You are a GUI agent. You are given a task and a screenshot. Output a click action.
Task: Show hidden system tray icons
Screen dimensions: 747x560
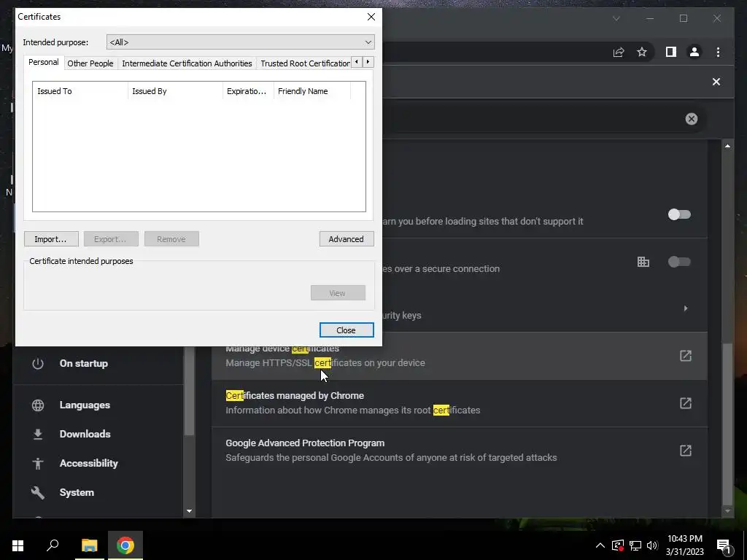(600, 545)
